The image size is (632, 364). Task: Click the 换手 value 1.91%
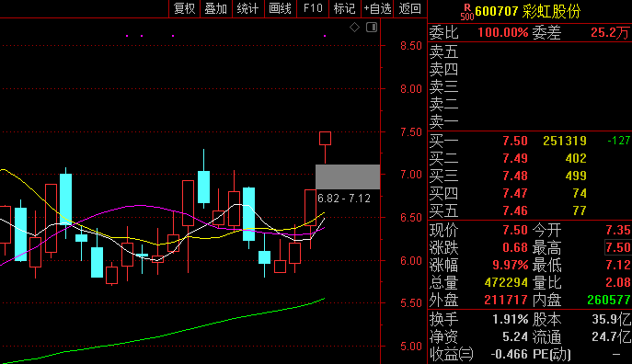(x=511, y=320)
